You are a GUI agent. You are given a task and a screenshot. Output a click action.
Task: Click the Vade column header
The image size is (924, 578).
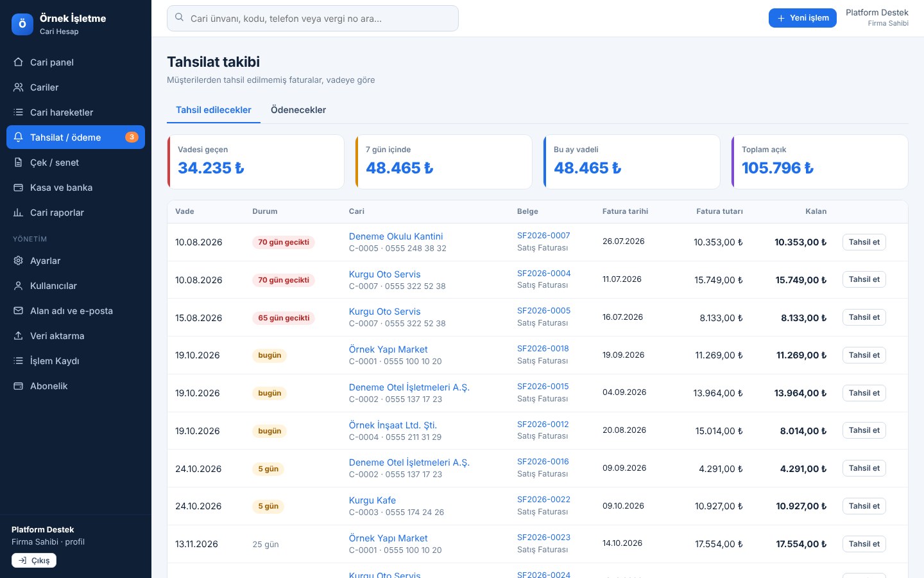click(x=185, y=211)
